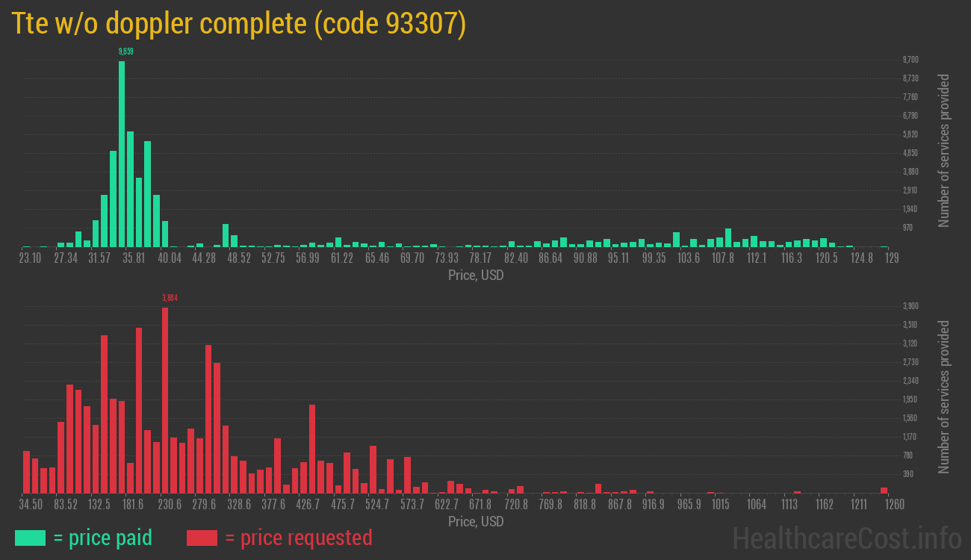Toggle the 'price requested' legend entry
The image size is (971, 560).
pos(305,538)
